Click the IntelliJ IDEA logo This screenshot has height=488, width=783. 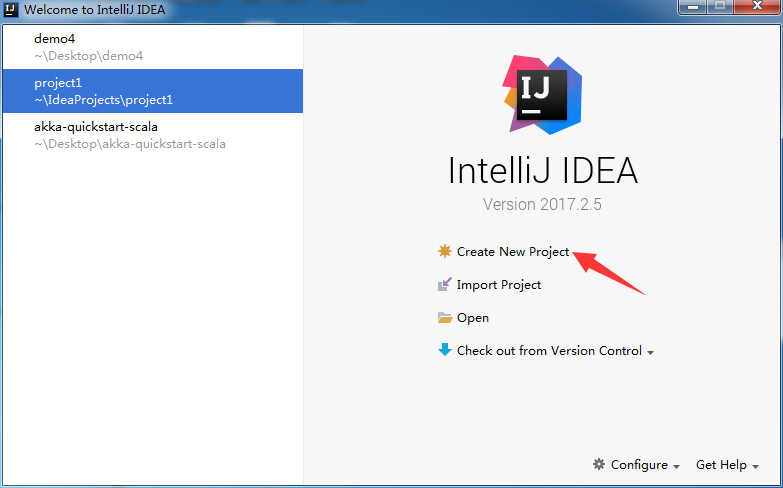(x=542, y=94)
